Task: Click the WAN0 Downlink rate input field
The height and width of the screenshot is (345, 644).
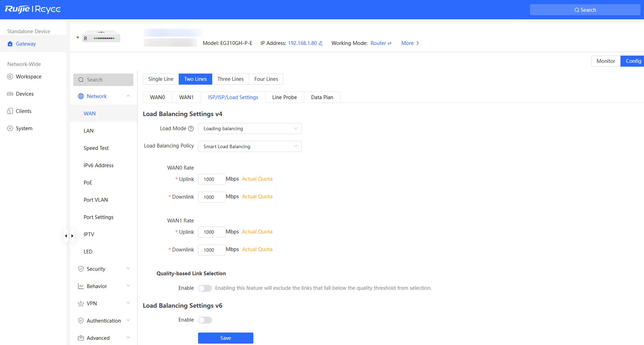Action: point(212,197)
